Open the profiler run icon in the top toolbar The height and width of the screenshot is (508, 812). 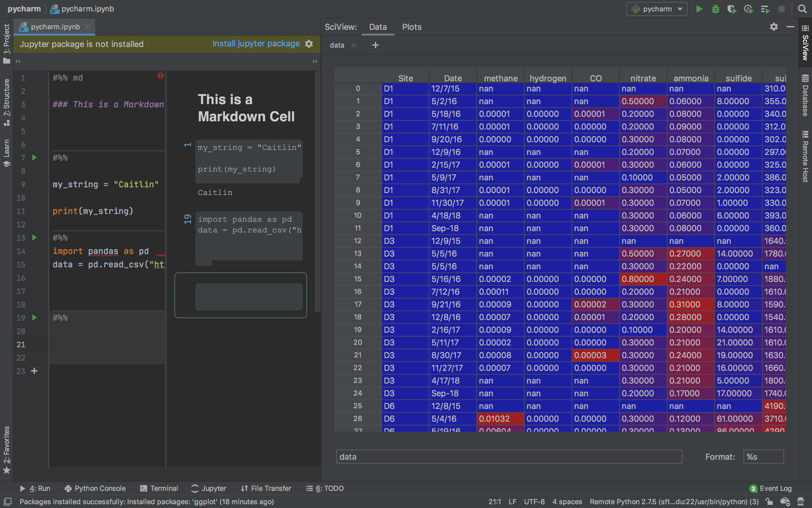748,9
